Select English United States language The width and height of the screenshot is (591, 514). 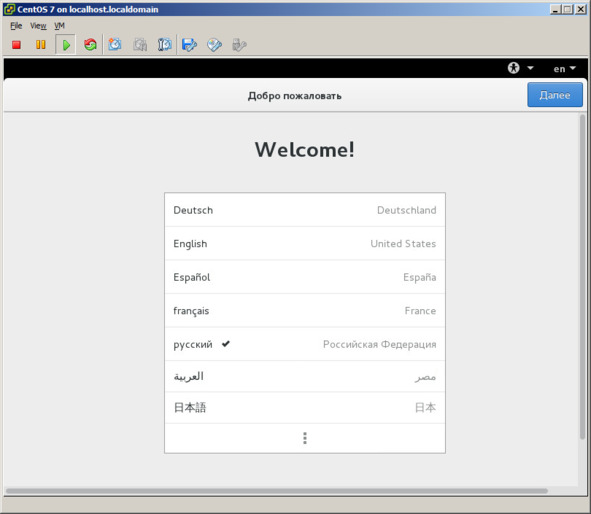pos(305,243)
